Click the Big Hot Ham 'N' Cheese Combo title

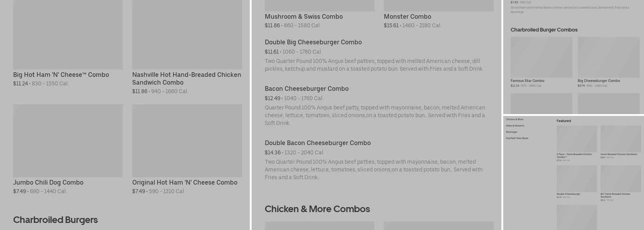[61, 75]
